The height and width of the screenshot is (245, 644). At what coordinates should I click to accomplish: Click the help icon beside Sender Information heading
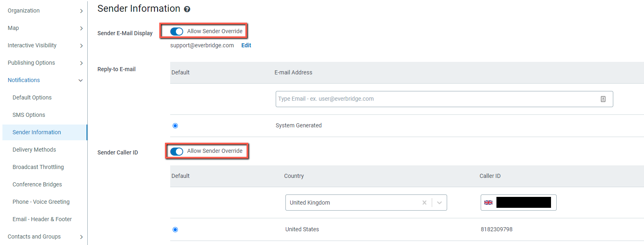click(x=187, y=9)
